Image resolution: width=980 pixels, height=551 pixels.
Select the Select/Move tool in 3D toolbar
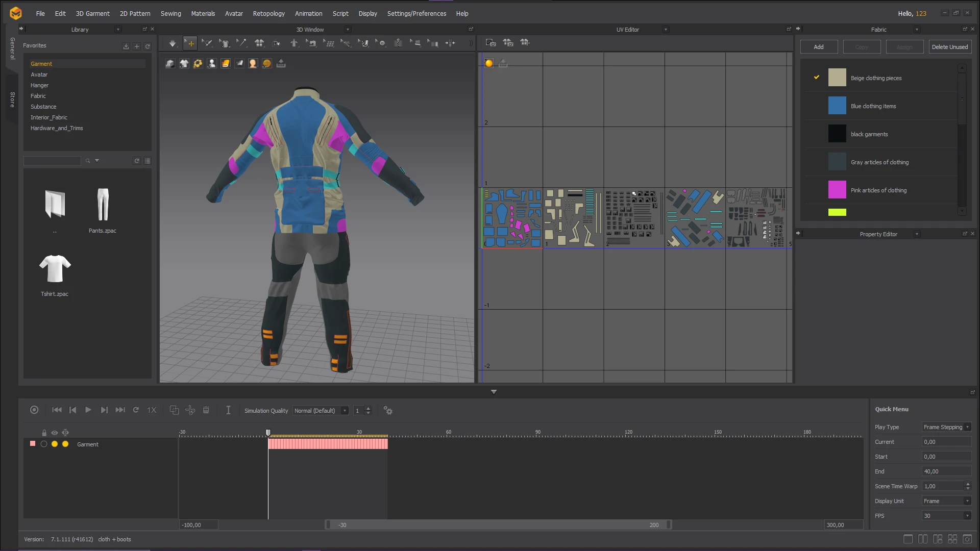(x=190, y=43)
